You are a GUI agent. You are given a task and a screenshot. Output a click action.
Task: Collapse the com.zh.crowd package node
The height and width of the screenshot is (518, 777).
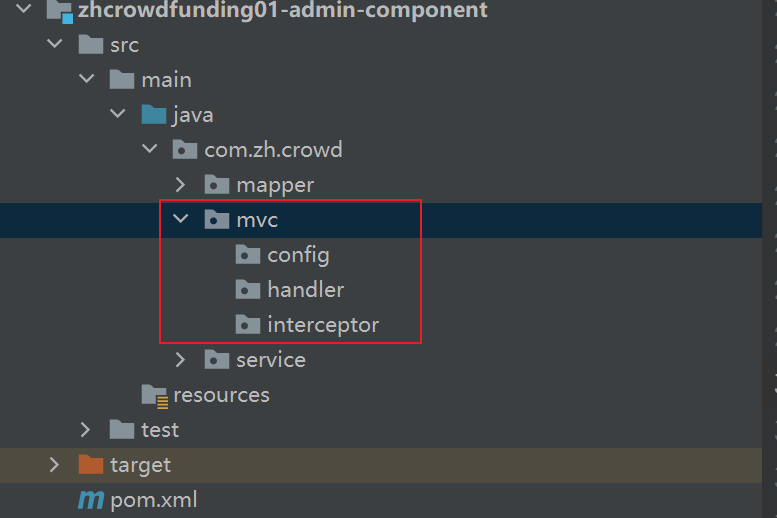click(x=149, y=150)
